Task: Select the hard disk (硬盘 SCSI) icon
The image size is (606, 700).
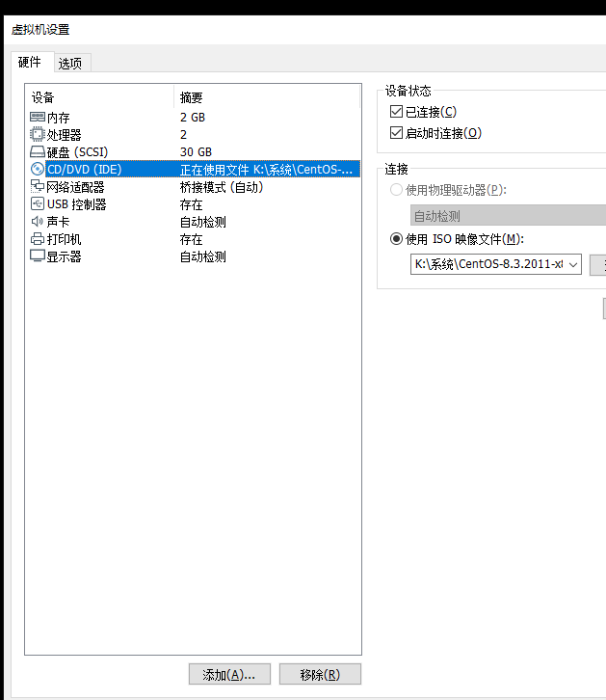Action: click(x=38, y=151)
